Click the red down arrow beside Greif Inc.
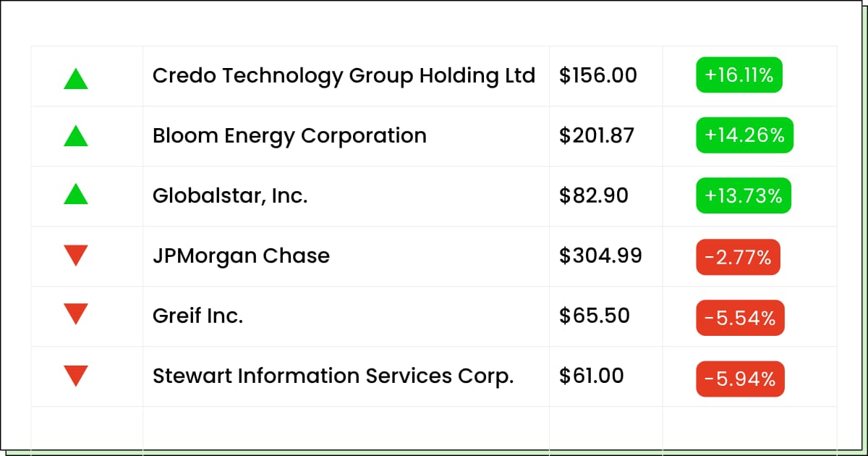868x456 pixels. pos(76,313)
